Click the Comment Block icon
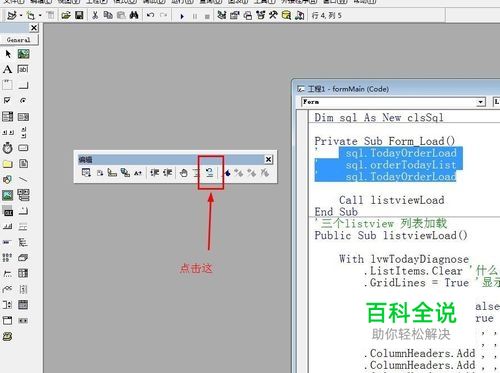 pyautogui.click(x=196, y=173)
